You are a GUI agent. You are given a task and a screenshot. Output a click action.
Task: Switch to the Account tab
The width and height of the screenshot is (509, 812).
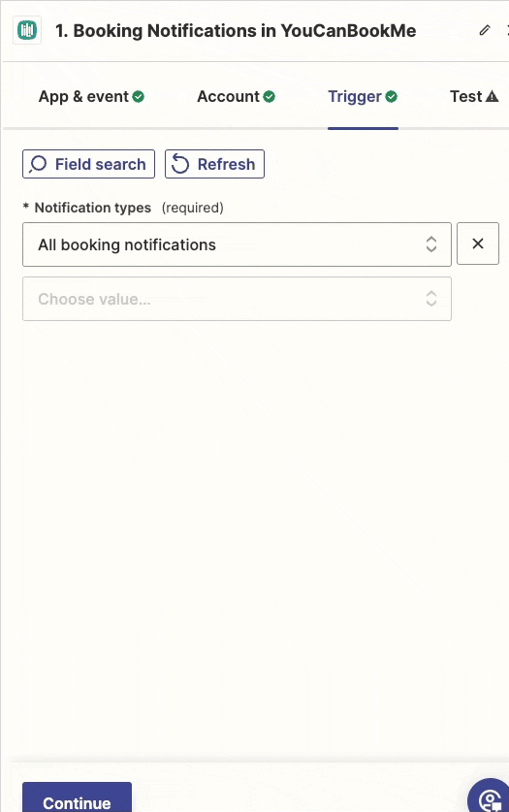click(x=236, y=96)
